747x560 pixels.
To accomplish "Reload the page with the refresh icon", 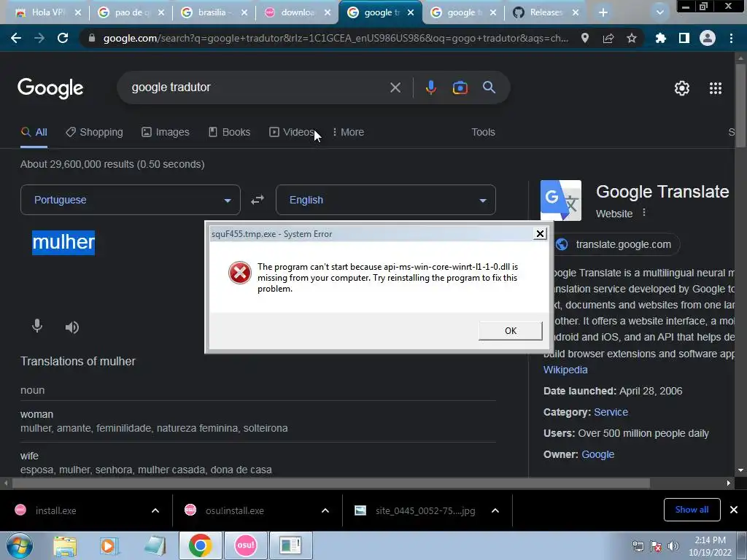I will pos(63,38).
